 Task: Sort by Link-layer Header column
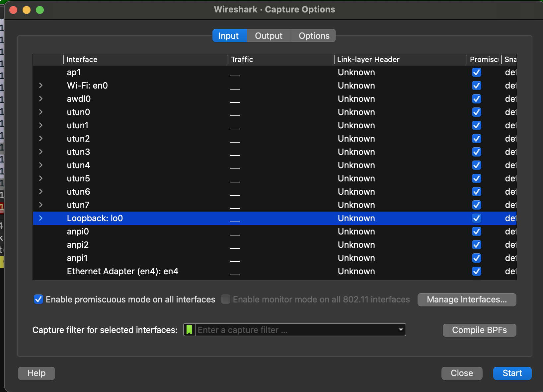(x=400, y=59)
